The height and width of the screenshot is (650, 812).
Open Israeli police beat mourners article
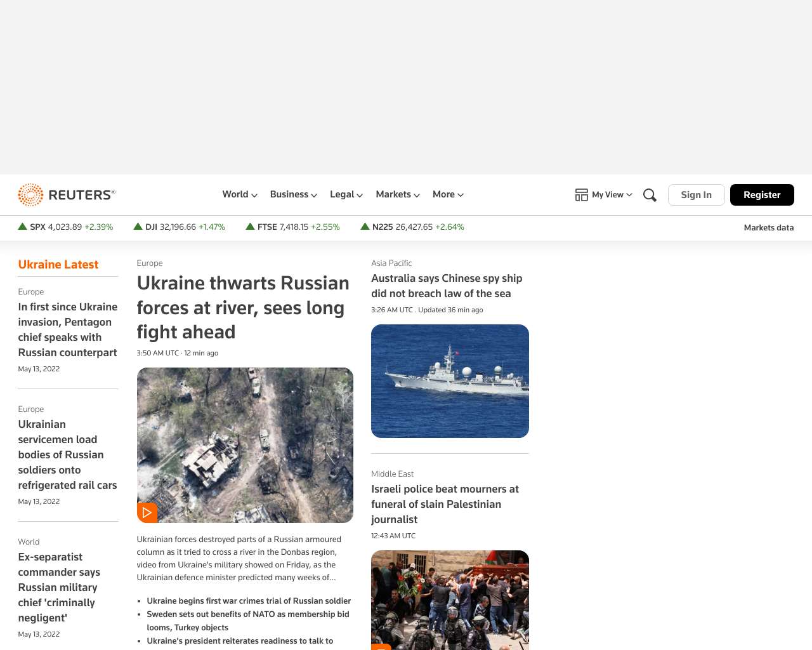pyautogui.click(x=445, y=504)
